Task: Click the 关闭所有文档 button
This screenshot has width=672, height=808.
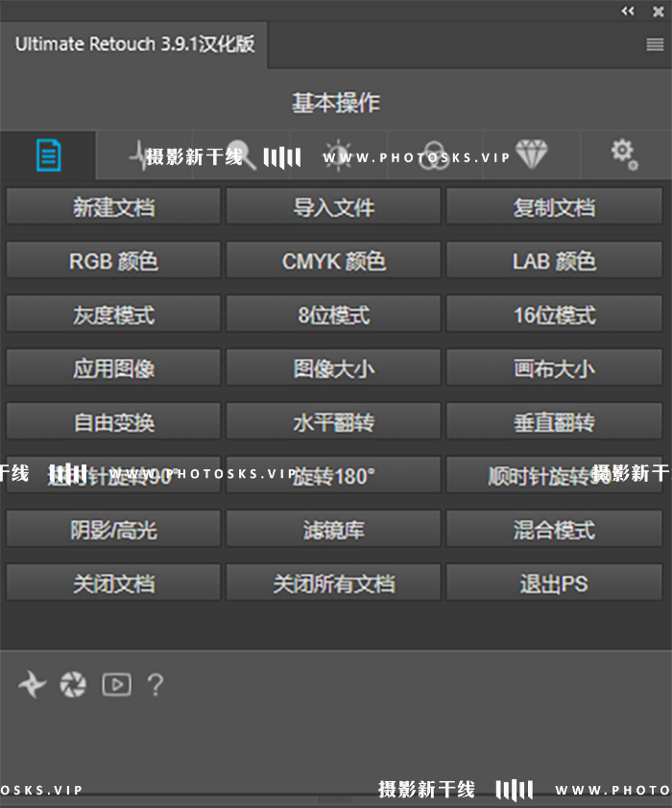Action: click(333, 582)
